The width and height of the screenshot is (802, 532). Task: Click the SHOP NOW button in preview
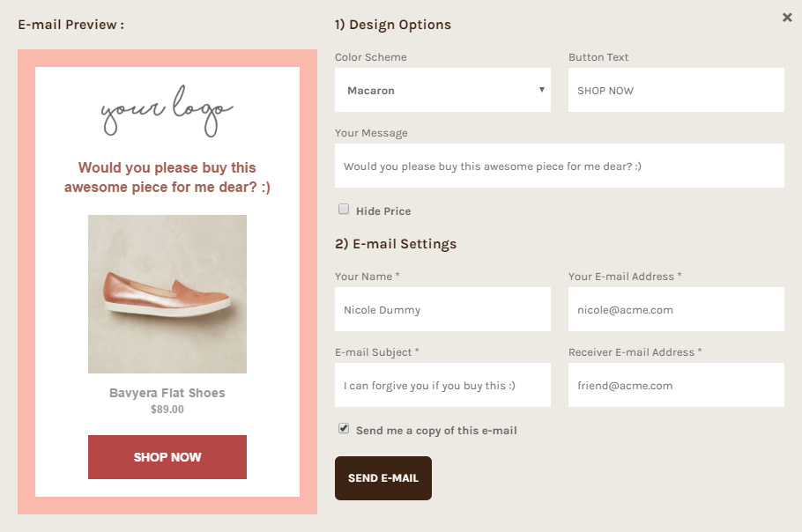167,457
